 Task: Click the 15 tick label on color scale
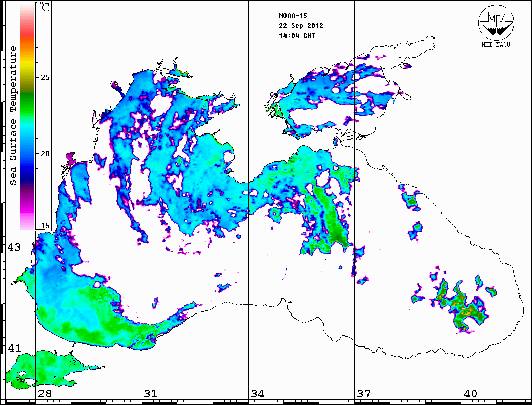(x=45, y=226)
